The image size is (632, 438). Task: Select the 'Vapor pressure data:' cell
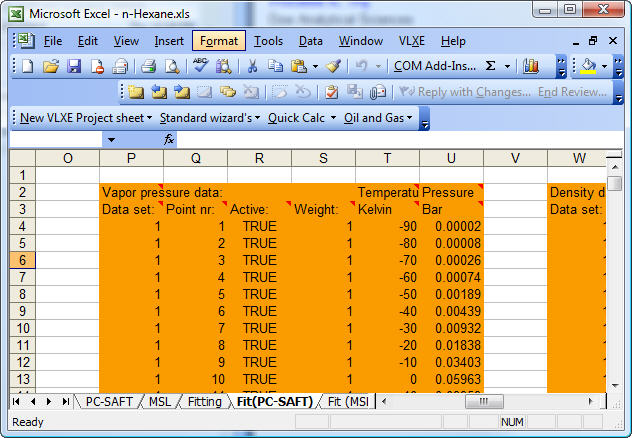coord(131,193)
